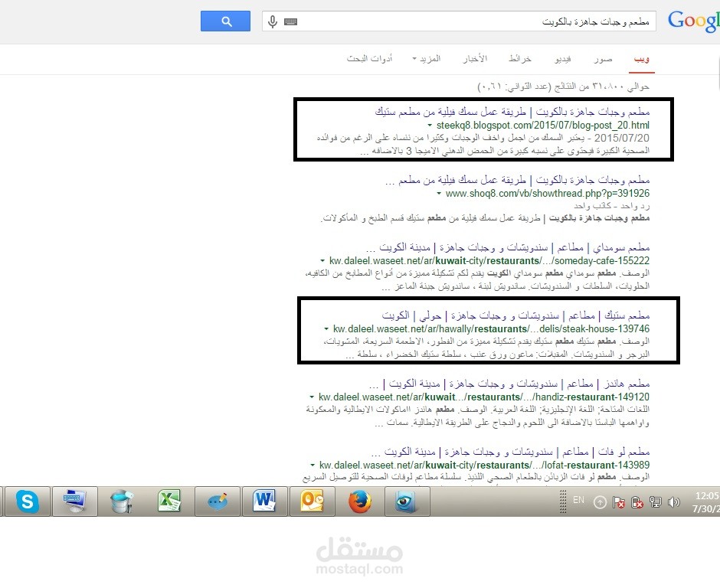Expand dropdown arrow beside steak-house-139746 URL
The image size is (720, 588).
[x=326, y=328]
